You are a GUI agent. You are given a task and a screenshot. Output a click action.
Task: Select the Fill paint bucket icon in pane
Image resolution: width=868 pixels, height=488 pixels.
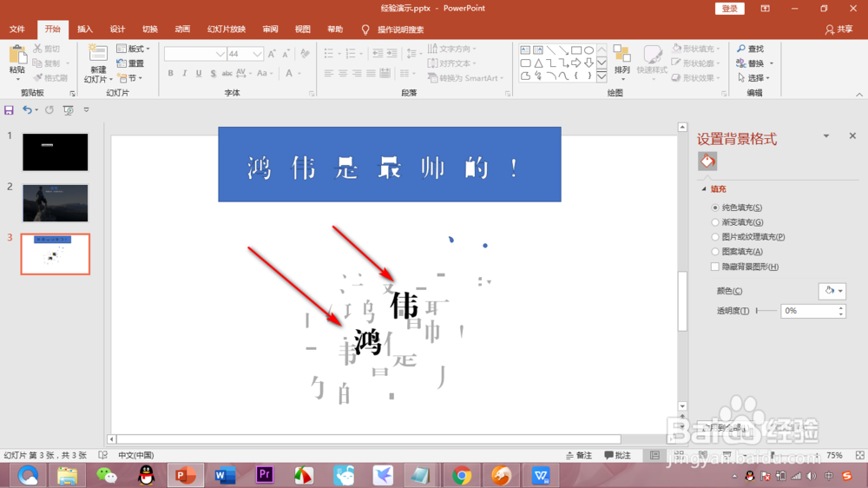pyautogui.click(x=707, y=162)
